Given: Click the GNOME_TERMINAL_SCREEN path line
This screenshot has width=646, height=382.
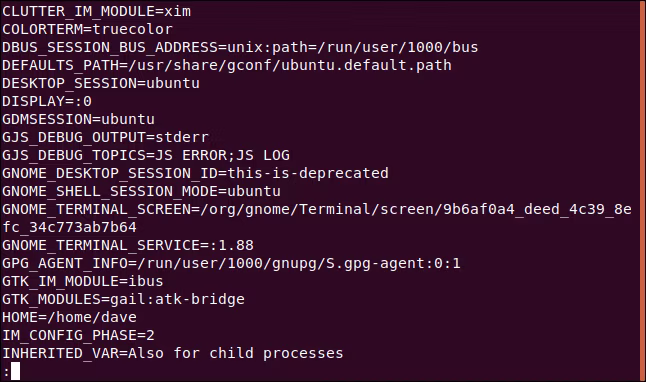Looking at the screenshot, I should tap(317, 209).
